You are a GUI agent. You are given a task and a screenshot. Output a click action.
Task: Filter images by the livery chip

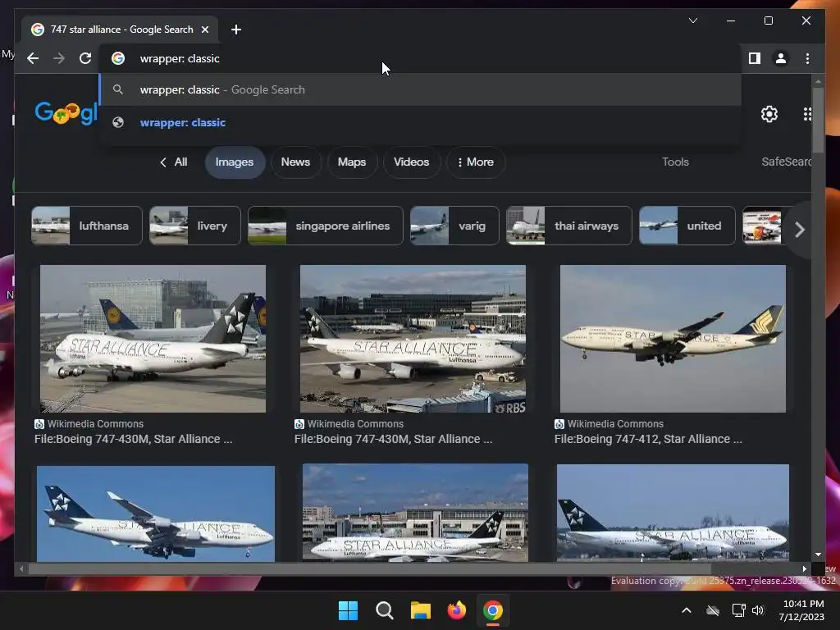tap(195, 226)
